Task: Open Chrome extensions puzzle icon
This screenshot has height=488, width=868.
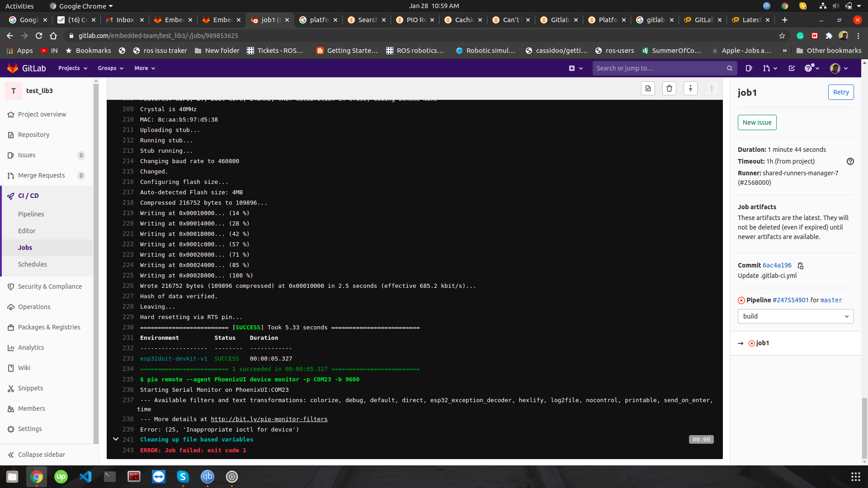Action: [829, 36]
